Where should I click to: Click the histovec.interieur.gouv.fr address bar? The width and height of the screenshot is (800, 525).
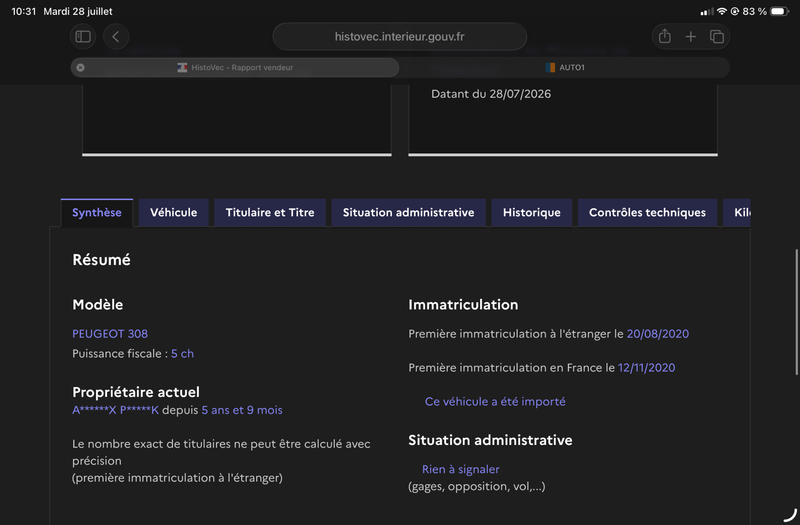point(399,37)
